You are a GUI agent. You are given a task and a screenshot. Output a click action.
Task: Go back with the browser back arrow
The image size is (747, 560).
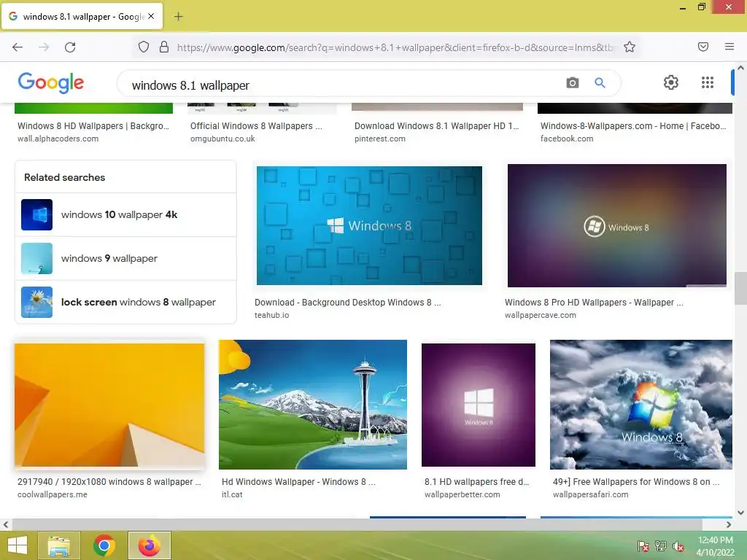tap(18, 47)
